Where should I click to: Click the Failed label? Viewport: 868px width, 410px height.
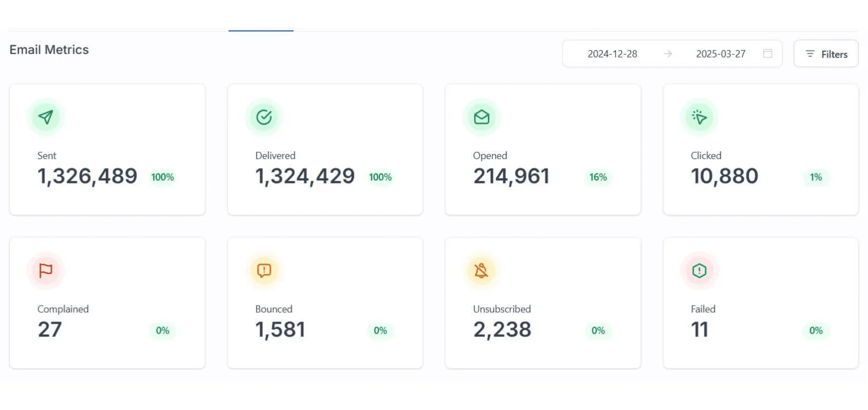[703, 309]
